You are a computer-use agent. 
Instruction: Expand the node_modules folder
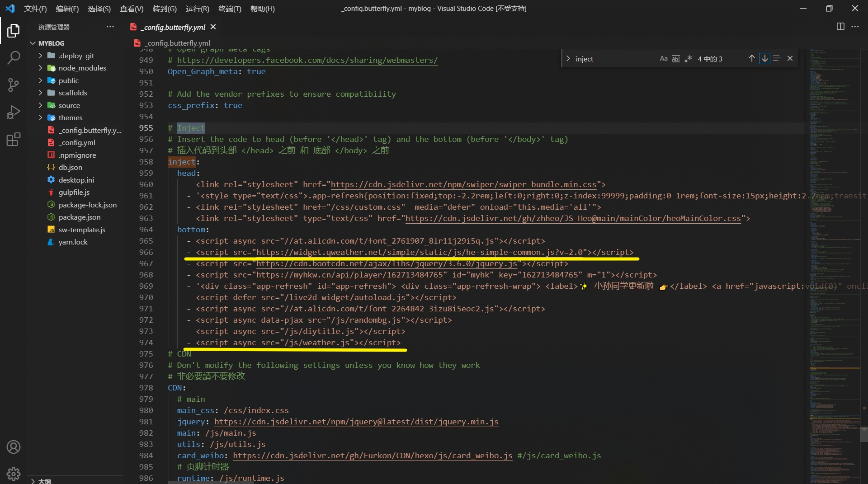point(40,68)
